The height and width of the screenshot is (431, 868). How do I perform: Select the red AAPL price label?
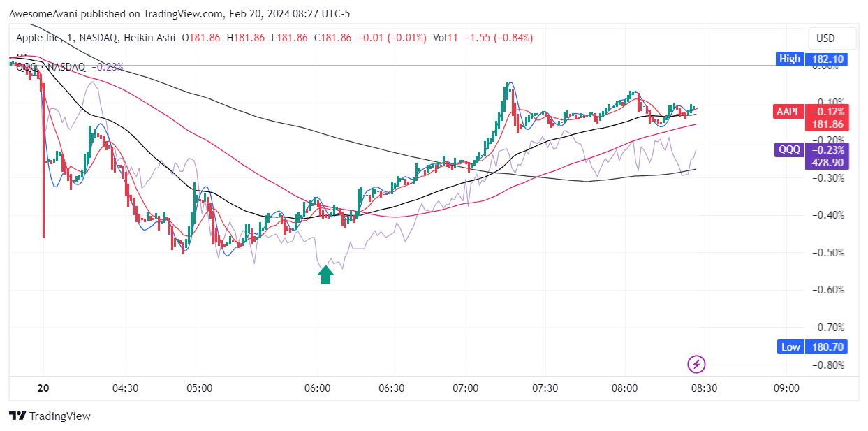[x=789, y=111]
